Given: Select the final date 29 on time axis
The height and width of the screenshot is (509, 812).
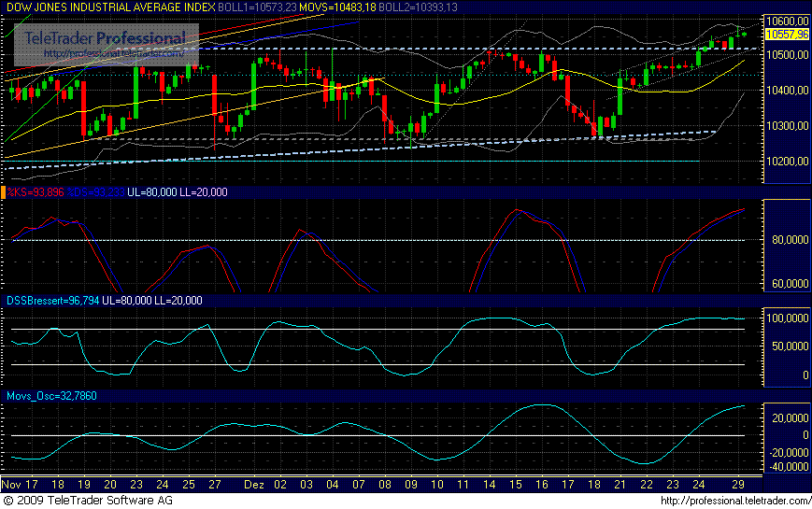Looking at the screenshot, I should pyautogui.click(x=736, y=486).
